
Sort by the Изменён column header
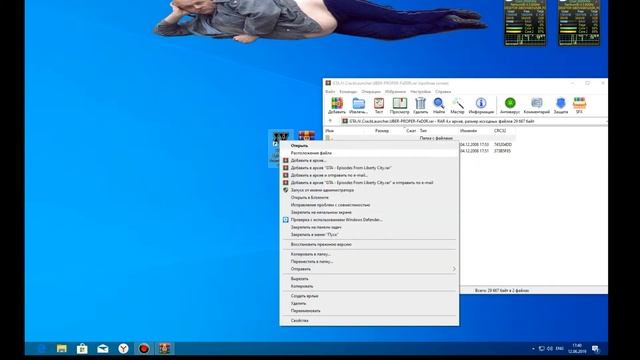[x=468, y=131]
